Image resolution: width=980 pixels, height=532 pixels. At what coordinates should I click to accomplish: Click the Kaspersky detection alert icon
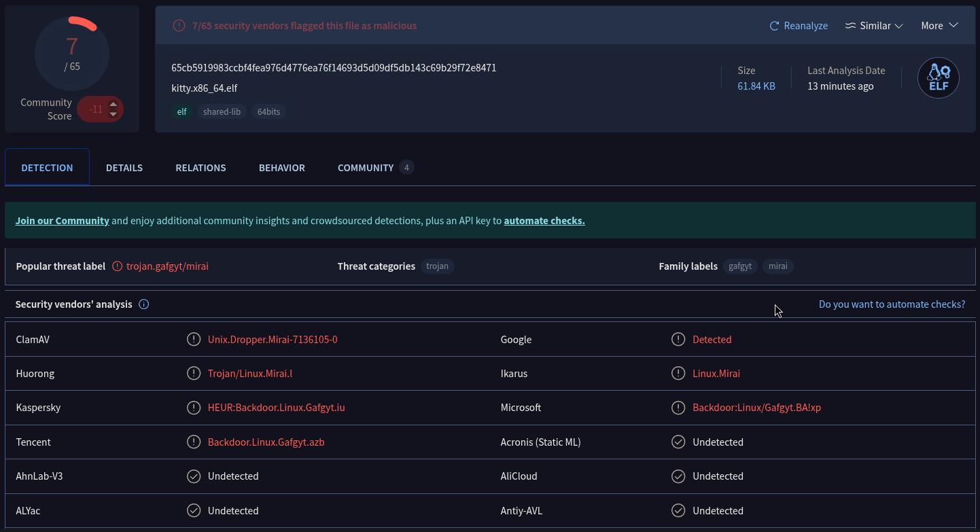click(x=194, y=408)
